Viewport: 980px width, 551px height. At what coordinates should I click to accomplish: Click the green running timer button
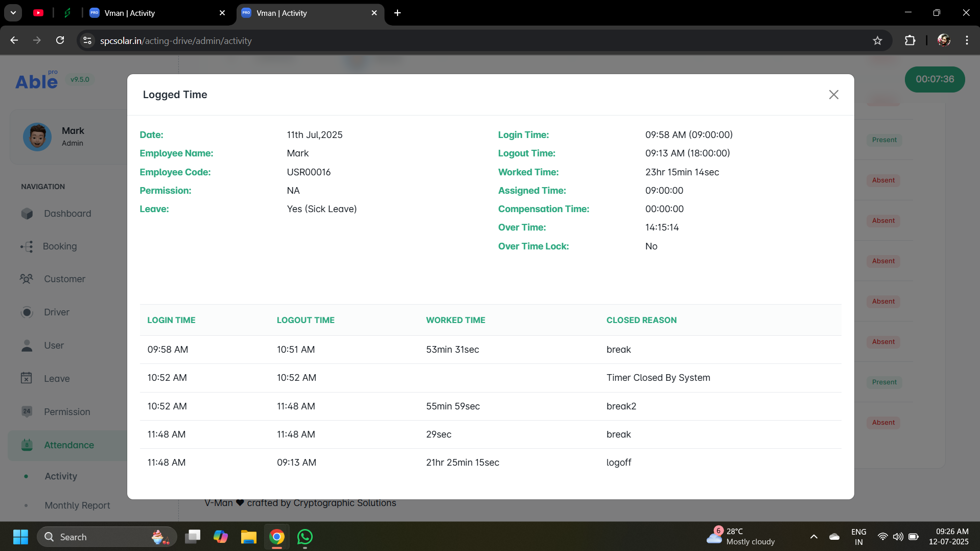click(x=934, y=79)
